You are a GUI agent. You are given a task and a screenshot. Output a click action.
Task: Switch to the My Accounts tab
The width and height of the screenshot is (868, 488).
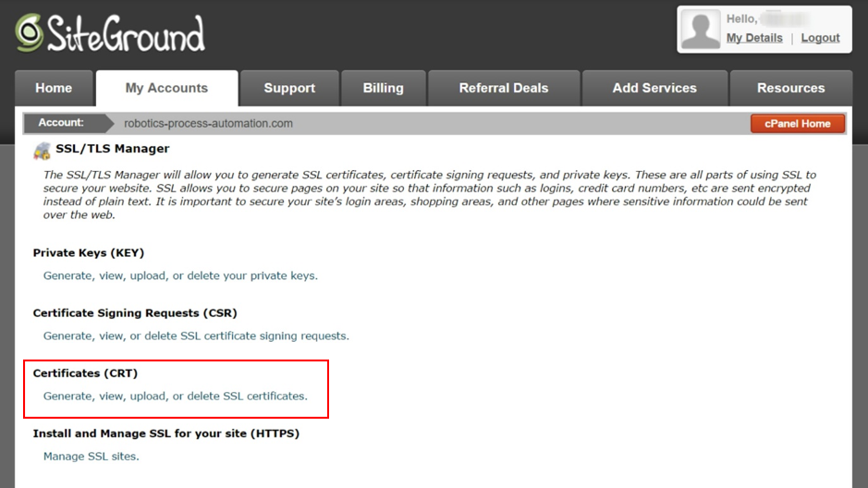[166, 88]
